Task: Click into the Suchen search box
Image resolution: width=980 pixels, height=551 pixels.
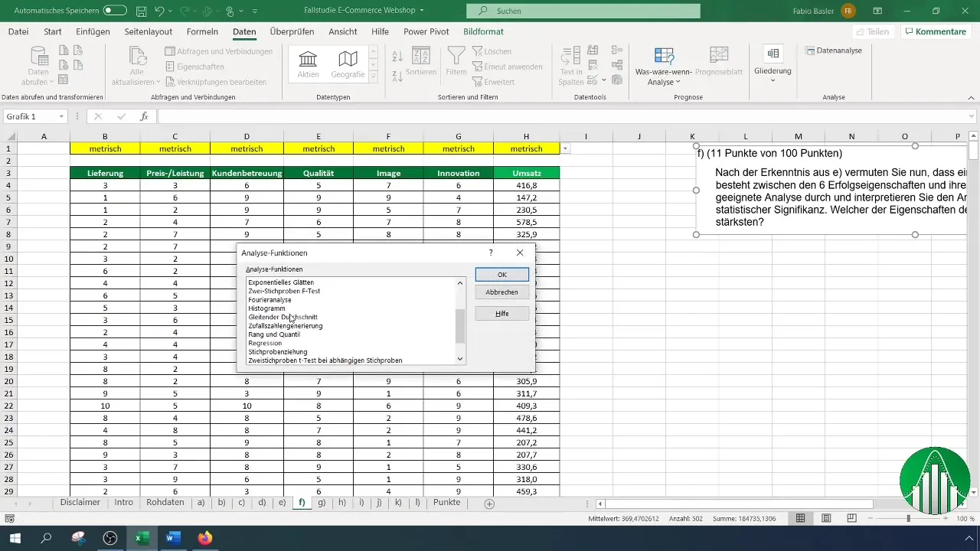Action: point(583,11)
